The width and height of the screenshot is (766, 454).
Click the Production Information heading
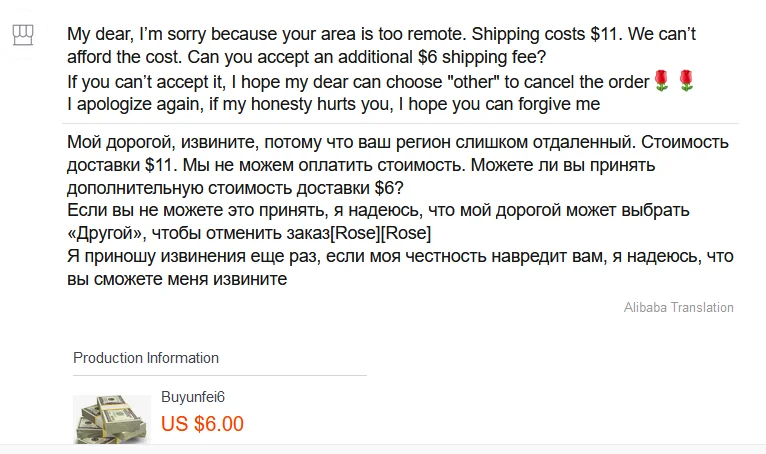click(x=146, y=358)
